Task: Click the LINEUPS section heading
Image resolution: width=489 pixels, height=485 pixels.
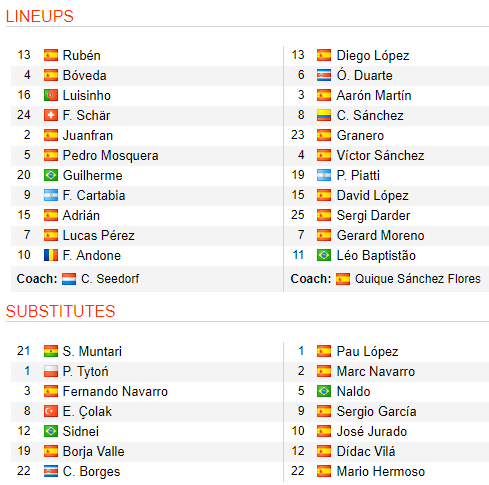Action: (40, 16)
